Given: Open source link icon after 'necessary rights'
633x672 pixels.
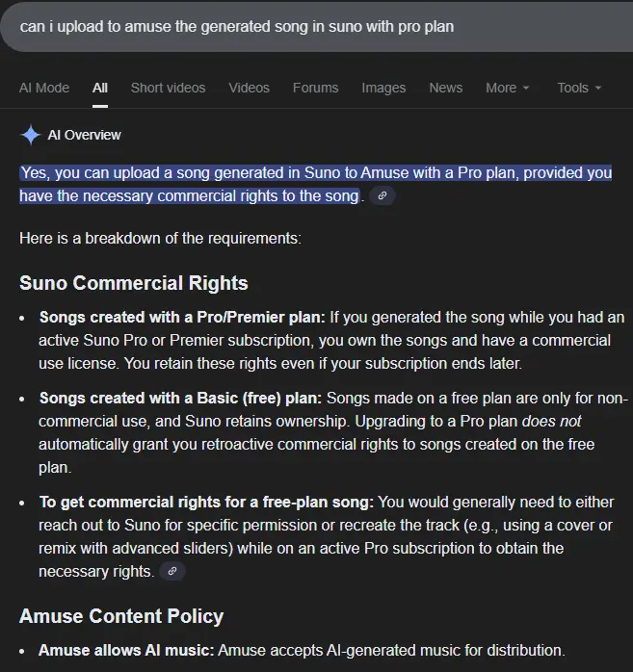Looking at the screenshot, I should pyautogui.click(x=171, y=571).
